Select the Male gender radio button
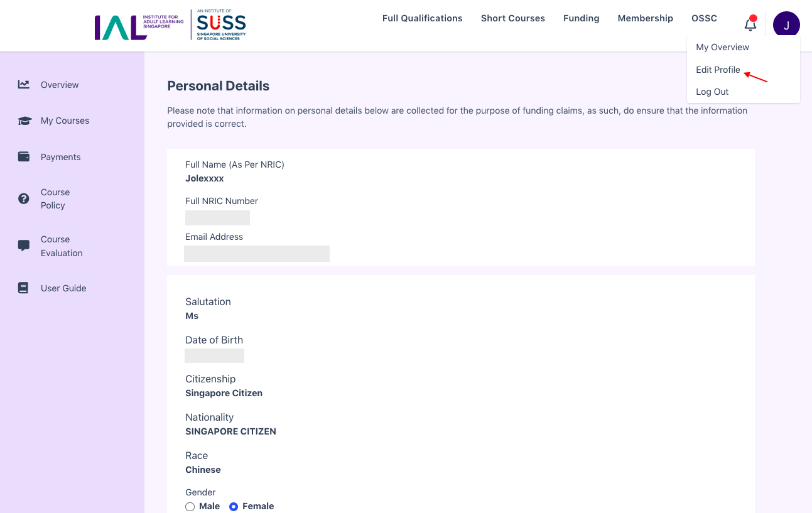 (x=190, y=507)
